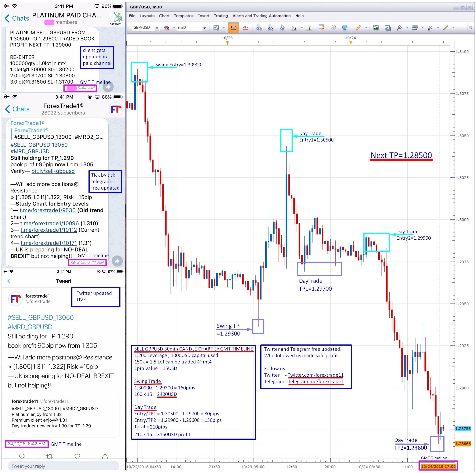Tap #MRD_GBPUSD hashtag in Telegram message
The image size is (476, 473).
point(30,151)
